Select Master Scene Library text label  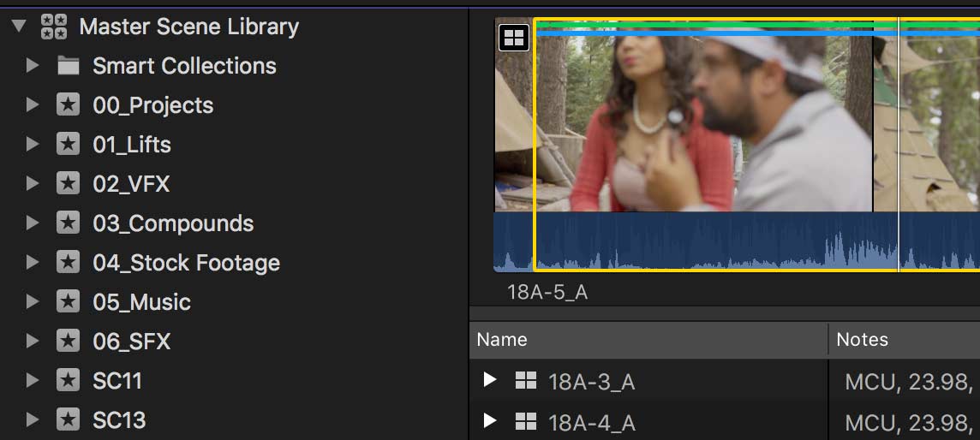point(188,27)
